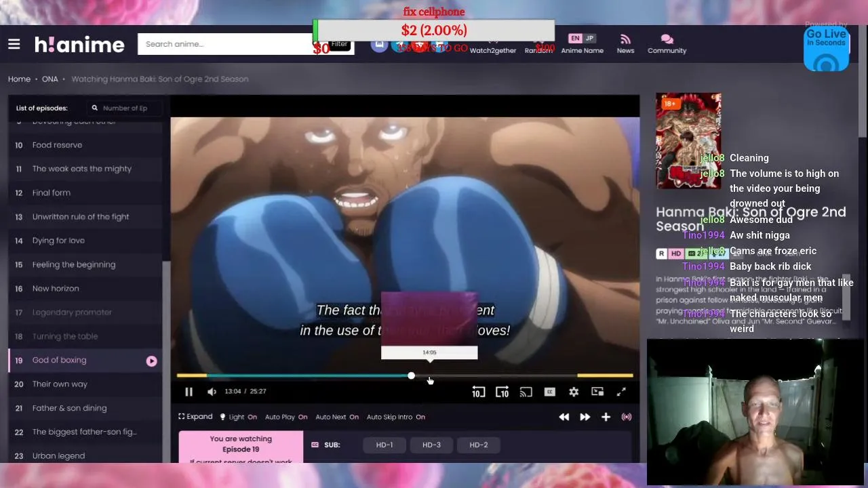Pause the video playback
The width and height of the screenshot is (868, 488).
(x=189, y=392)
